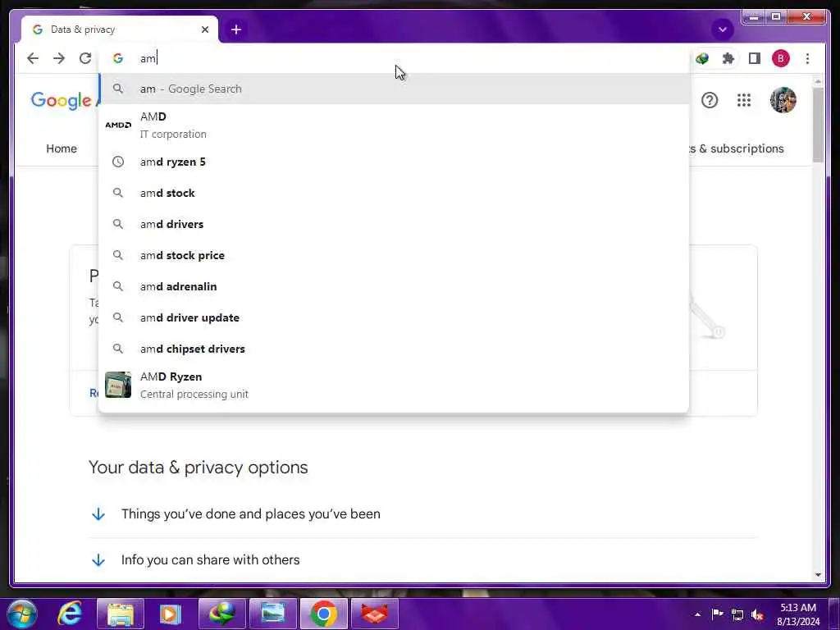Screen dimensions: 840x630
Task: Open the Action Center flag icon
Action: pyautogui.click(x=717, y=614)
